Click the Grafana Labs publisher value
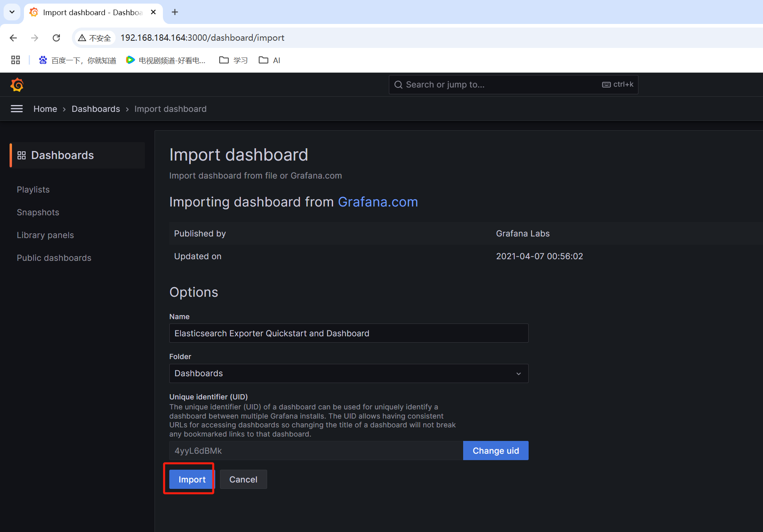The height and width of the screenshot is (532, 763). pyautogui.click(x=523, y=234)
